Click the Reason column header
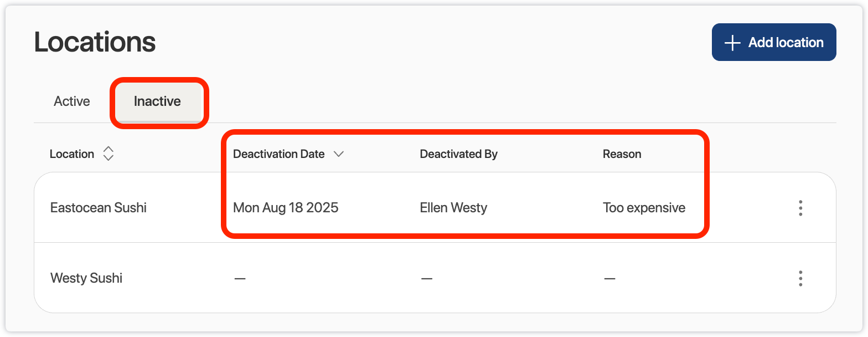Image resolution: width=868 pixels, height=337 pixels. pos(622,154)
